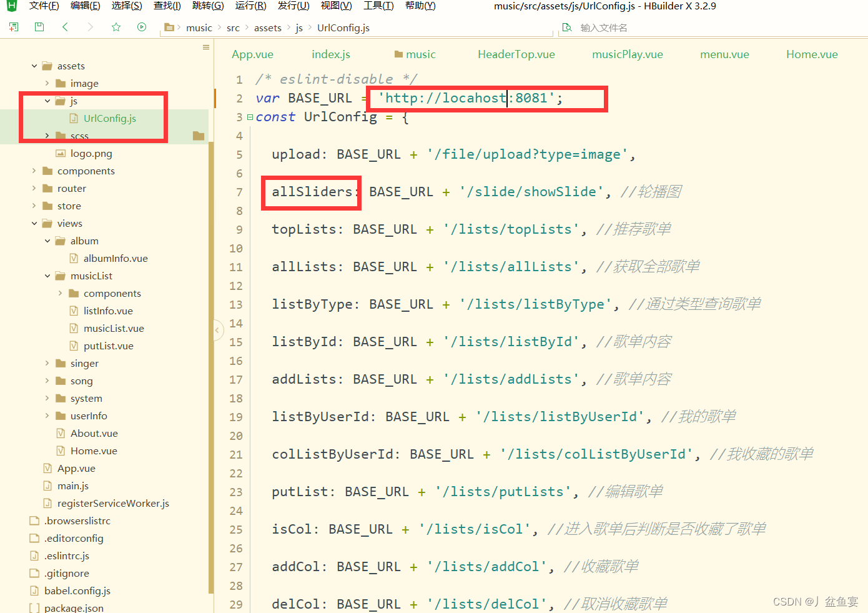
Task: Navigate forward with the right arrow icon
Action: pos(90,27)
